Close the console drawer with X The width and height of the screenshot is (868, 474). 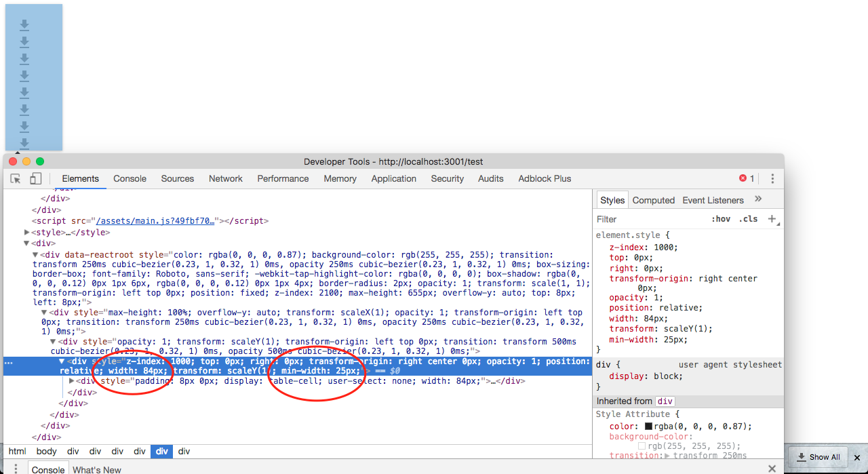click(x=772, y=469)
